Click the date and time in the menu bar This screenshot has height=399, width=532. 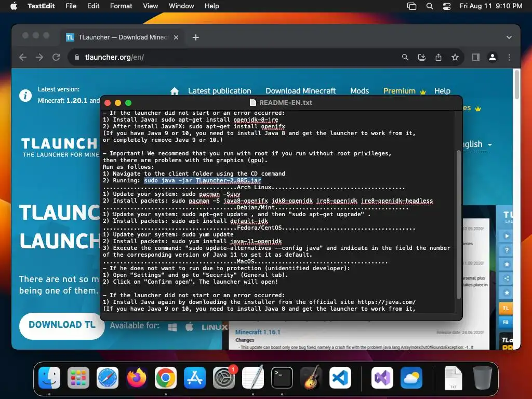pos(490,6)
